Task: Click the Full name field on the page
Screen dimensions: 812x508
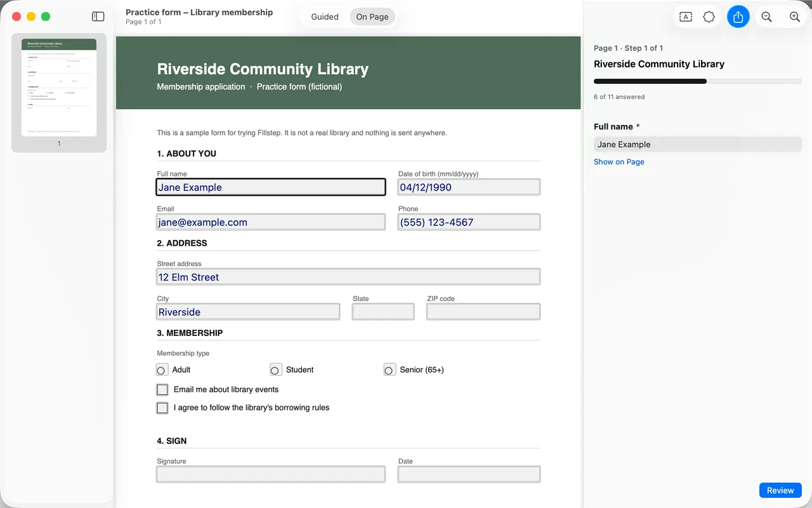Action: click(271, 187)
